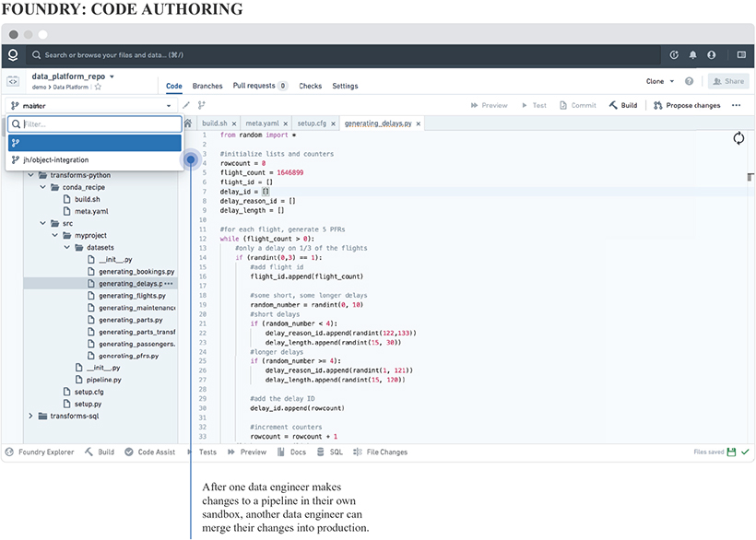Image resolution: width=756 pixels, height=540 pixels.
Task: Open the user account icon in header
Action: pyautogui.click(x=712, y=55)
